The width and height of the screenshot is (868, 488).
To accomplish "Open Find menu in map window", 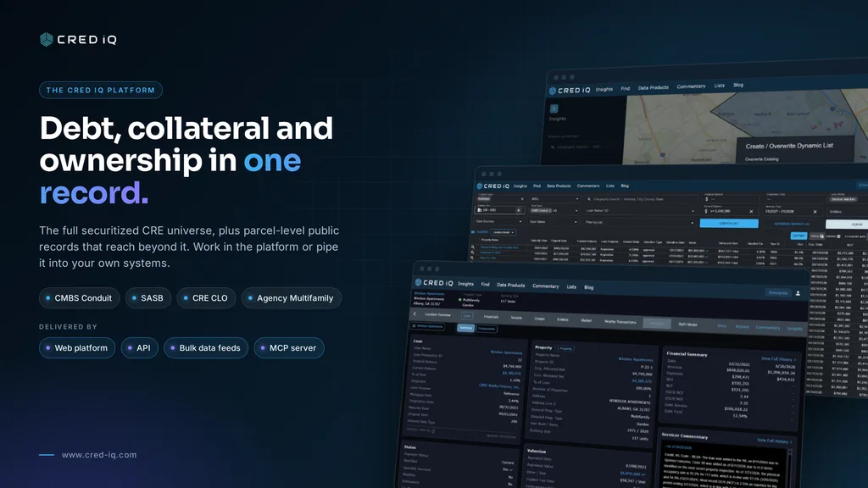I will click(625, 88).
